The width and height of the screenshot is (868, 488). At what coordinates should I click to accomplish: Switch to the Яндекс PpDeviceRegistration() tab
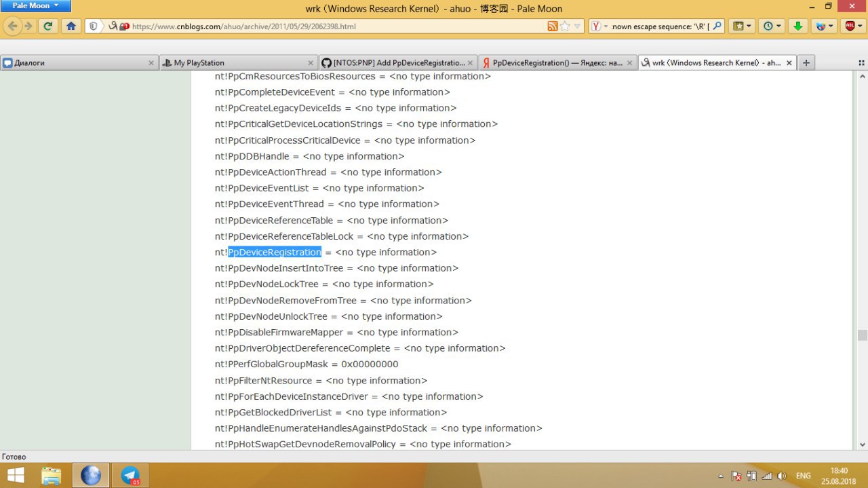tap(557, 62)
